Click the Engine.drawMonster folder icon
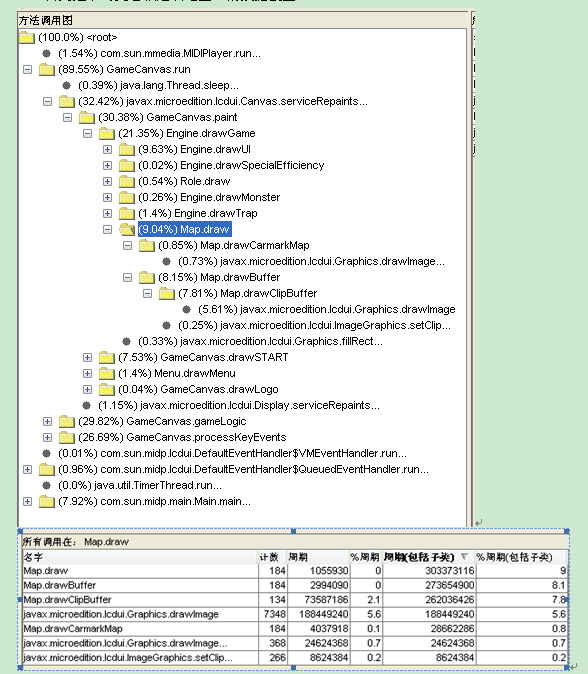 126,197
